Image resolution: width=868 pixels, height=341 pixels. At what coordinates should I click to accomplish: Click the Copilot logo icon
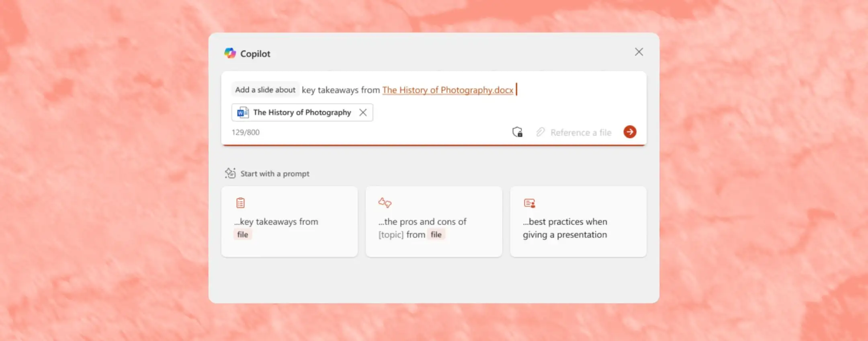click(x=230, y=53)
